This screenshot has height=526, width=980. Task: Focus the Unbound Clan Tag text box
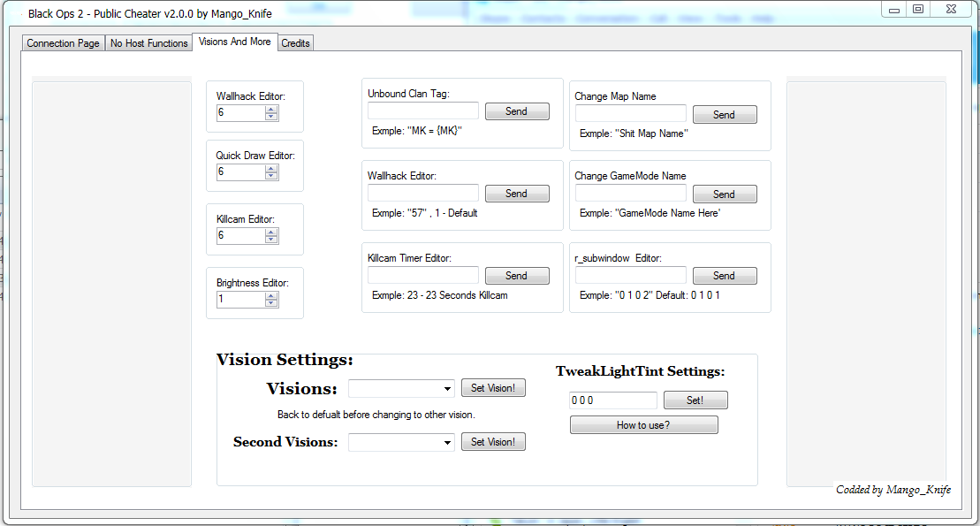[x=423, y=111]
